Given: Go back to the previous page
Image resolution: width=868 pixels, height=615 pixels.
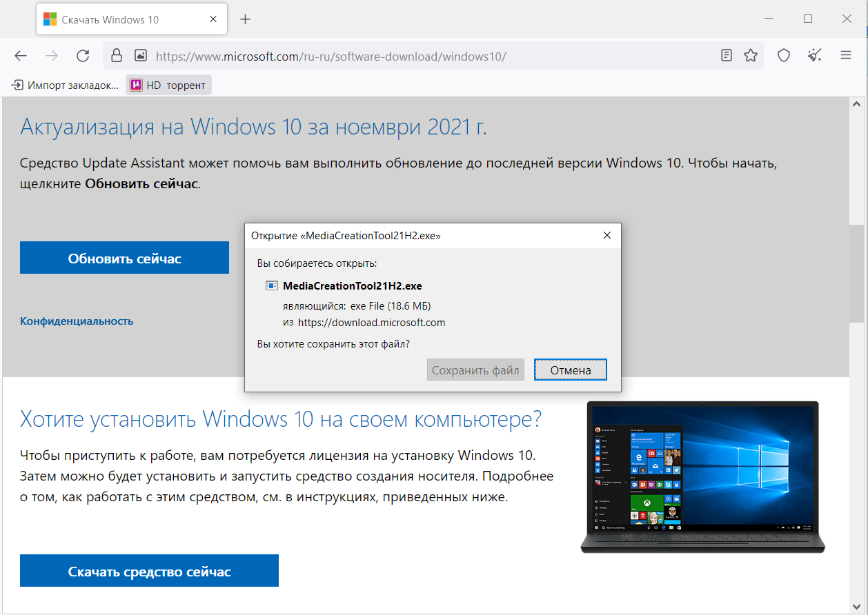Looking at the screenshot, I should [21, 56].
